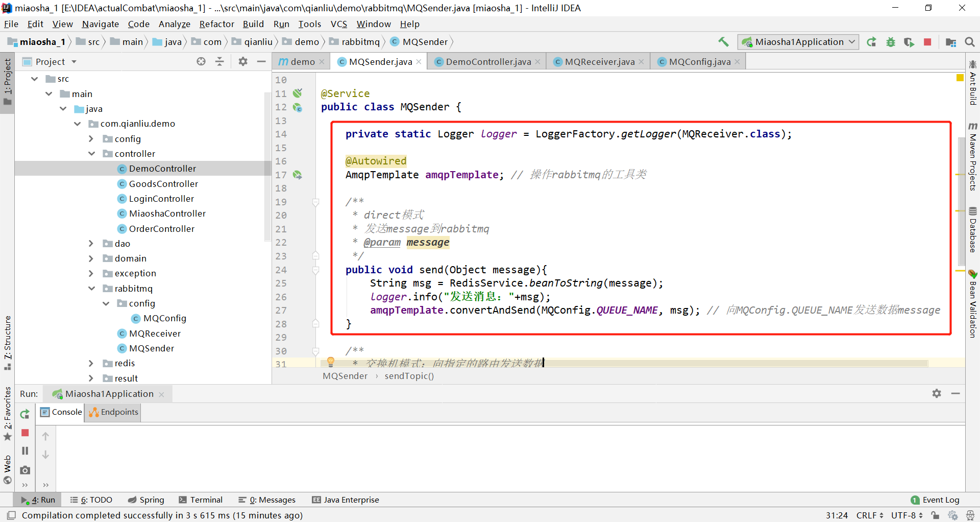This screenshot has width=980, height=522.
Task: Click the down-arrow in the console
Action: click(45, 455)
